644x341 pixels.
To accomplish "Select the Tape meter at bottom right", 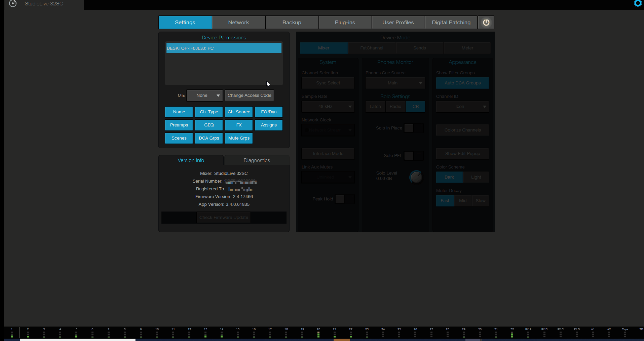I will 625,333.
